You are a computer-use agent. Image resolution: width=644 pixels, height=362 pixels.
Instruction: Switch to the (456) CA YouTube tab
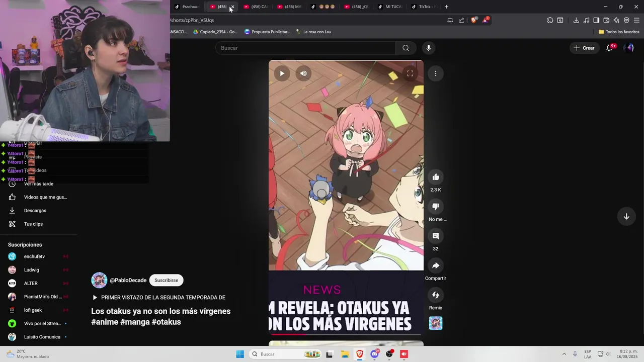256,7
